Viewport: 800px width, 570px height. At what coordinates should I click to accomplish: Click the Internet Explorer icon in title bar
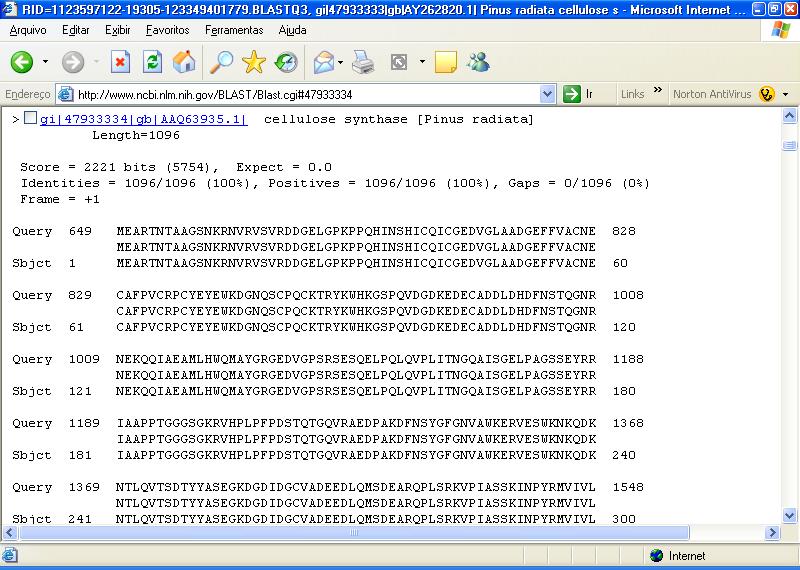pos(10,9)
